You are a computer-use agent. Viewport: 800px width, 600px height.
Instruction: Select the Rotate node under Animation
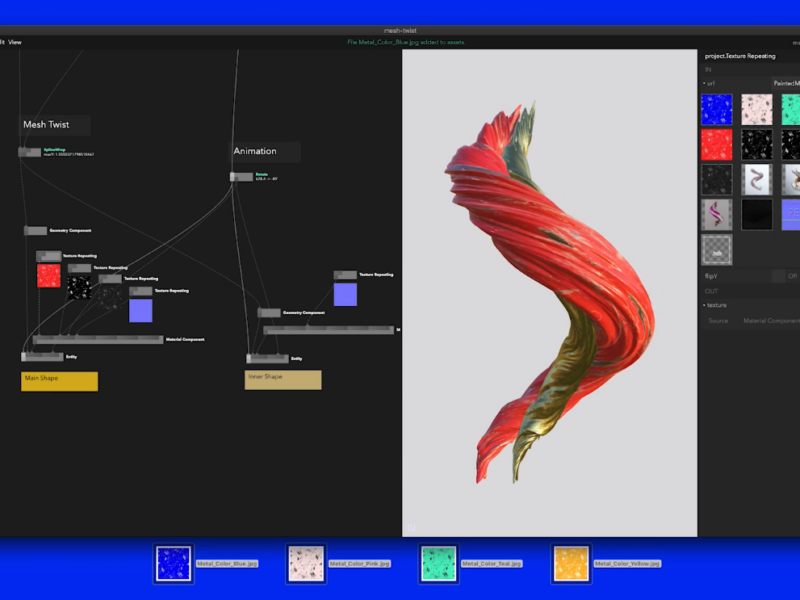tap(242, 177)
